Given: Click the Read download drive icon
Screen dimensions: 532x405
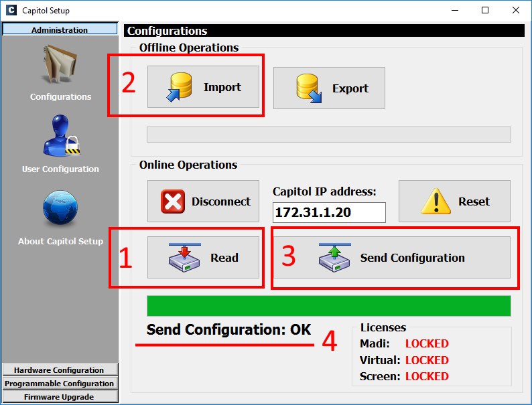Looking at the screenshot, I should pyautogui.click(x=184, y=258).
